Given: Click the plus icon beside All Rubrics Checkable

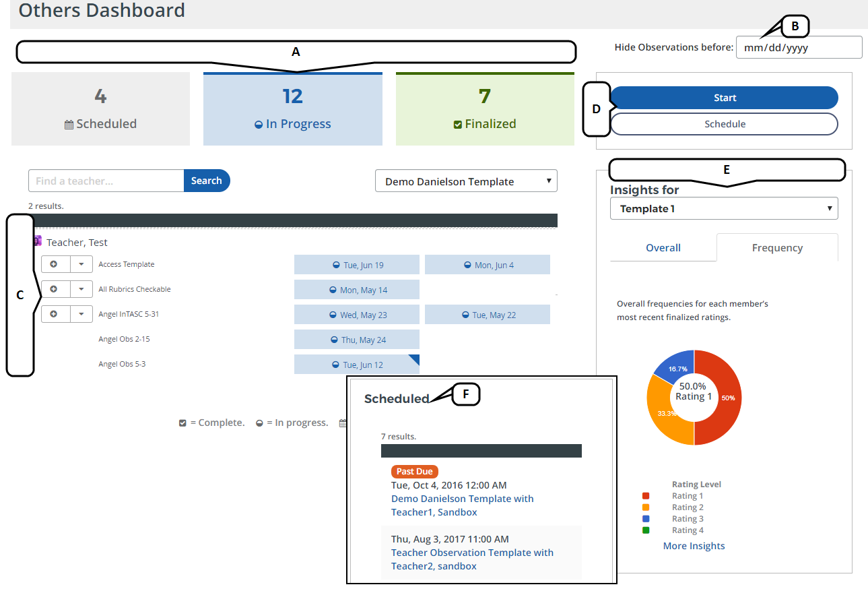Looking at the screenshot, I should coord(54,289).
